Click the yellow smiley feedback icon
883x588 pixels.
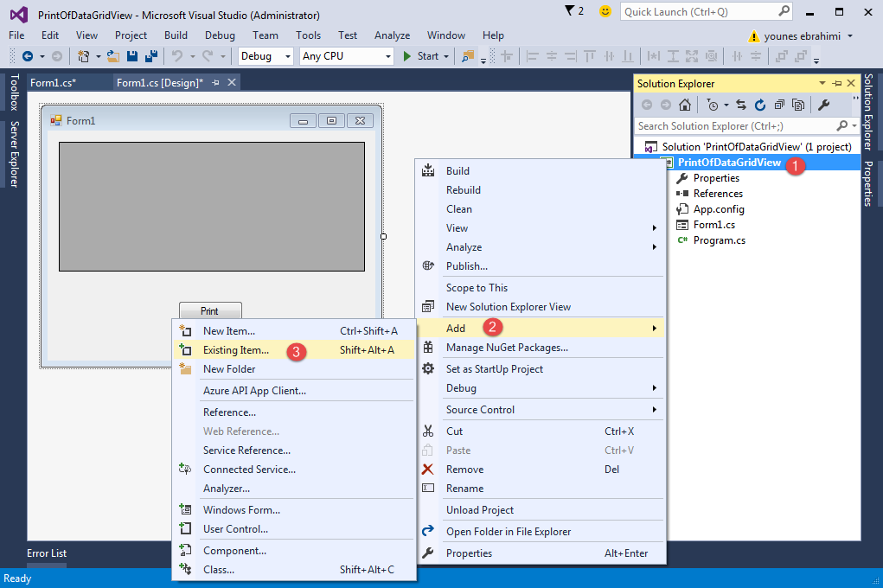coord(605,11)
